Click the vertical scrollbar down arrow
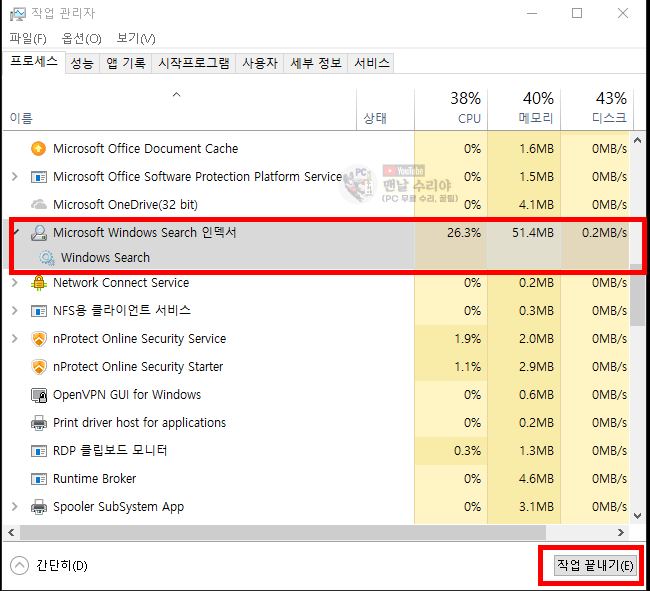The height and width of the screenshot is (591, 650). 638,516
